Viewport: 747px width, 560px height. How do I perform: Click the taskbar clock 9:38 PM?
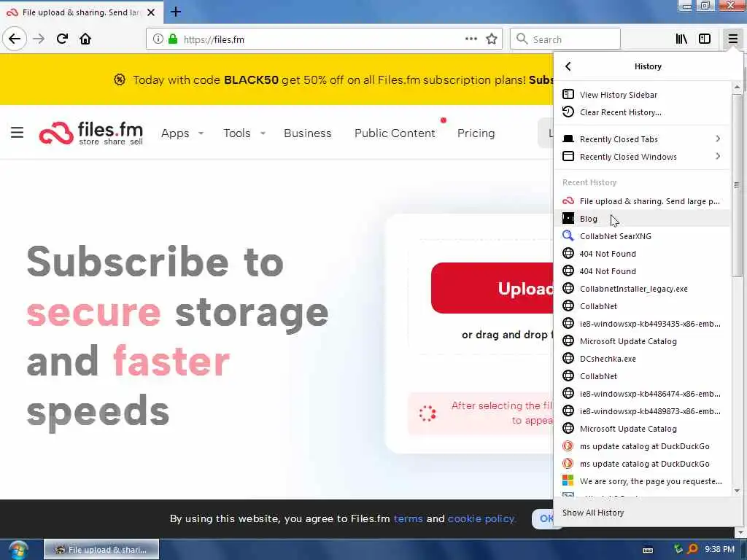(719, 550)
